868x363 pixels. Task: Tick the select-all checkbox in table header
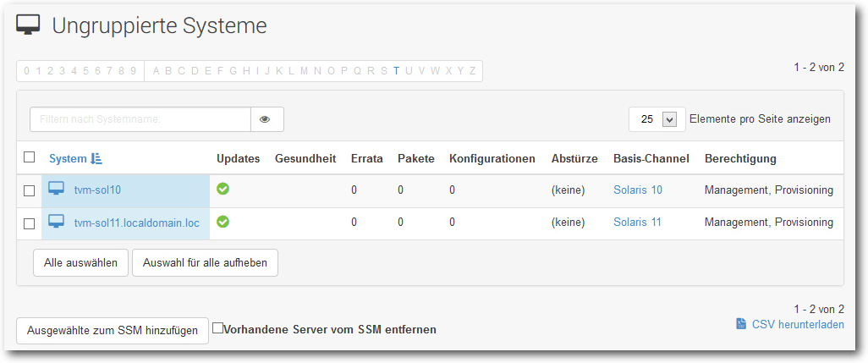pos(29,157)
